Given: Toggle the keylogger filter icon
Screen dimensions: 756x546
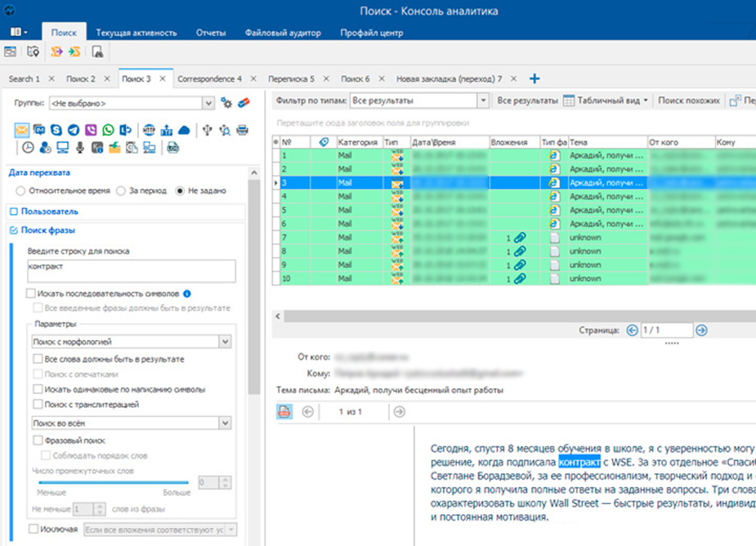Looking at the screenshot, I should (x=97, y=148).
